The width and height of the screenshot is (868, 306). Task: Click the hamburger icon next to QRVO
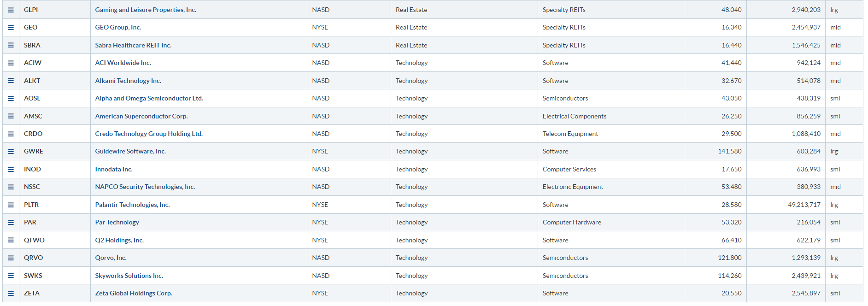pos(11,258)
